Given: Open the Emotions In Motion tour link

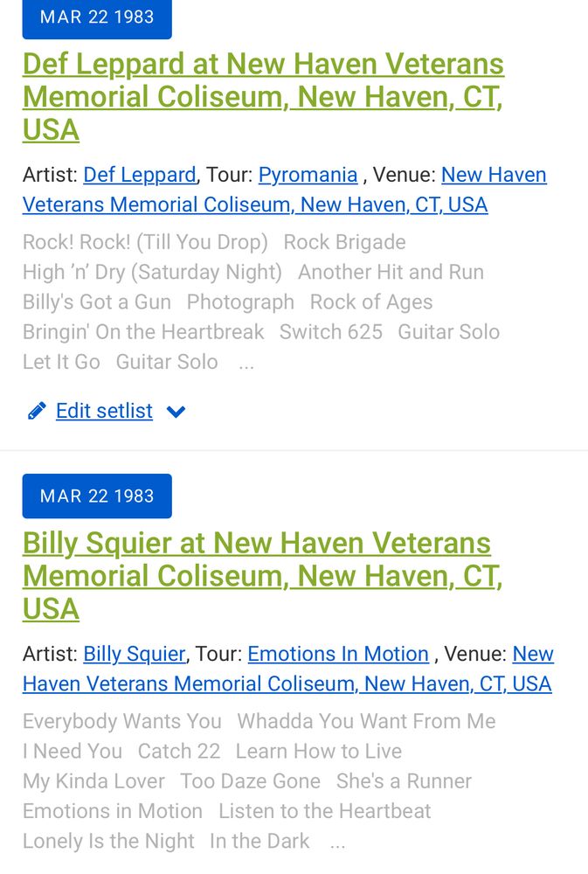Looking at the screenshot, I should point(338,654).
